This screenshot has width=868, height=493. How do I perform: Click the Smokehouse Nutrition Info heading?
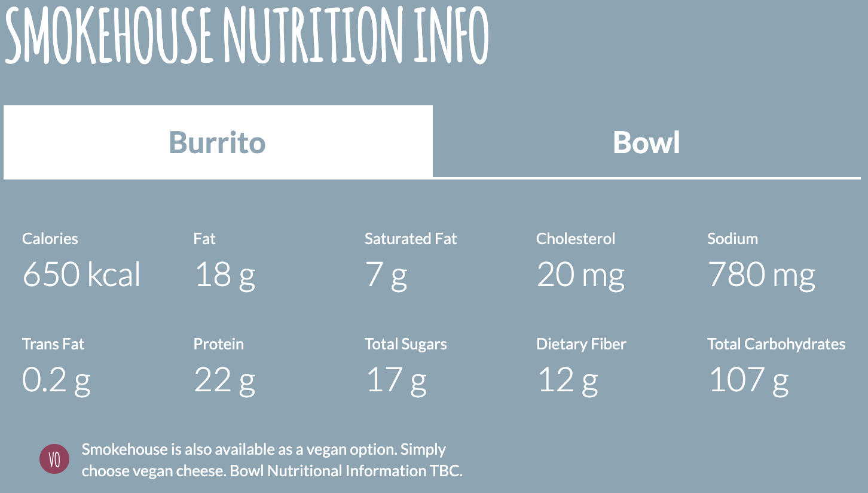tap(247, 35)
